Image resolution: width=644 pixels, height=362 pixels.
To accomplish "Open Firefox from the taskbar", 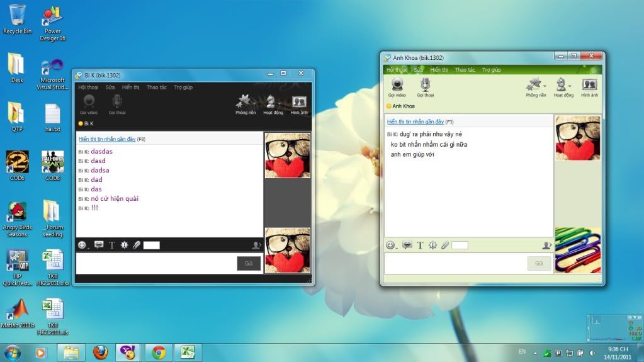I will point(100,353).
